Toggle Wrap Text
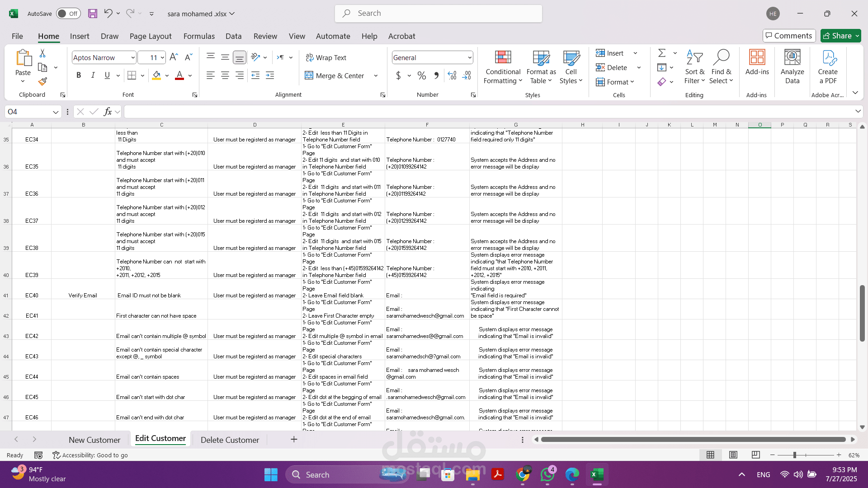 coord(326,58)
